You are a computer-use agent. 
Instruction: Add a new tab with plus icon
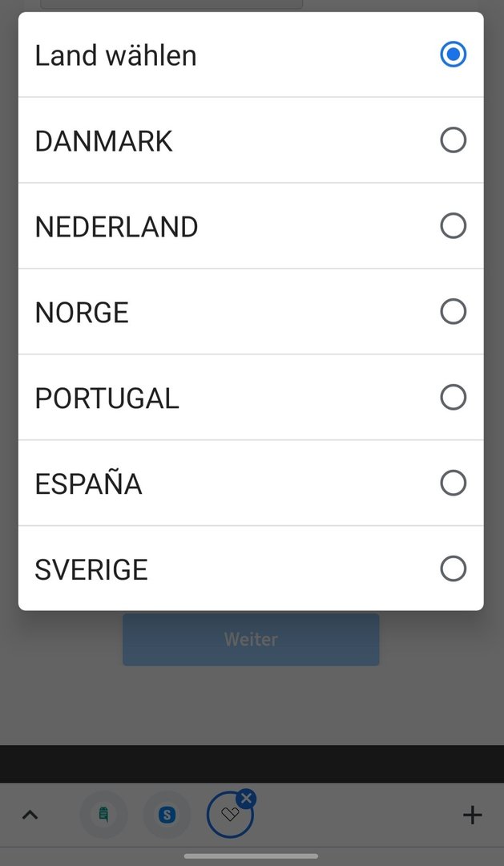[472, 815]
